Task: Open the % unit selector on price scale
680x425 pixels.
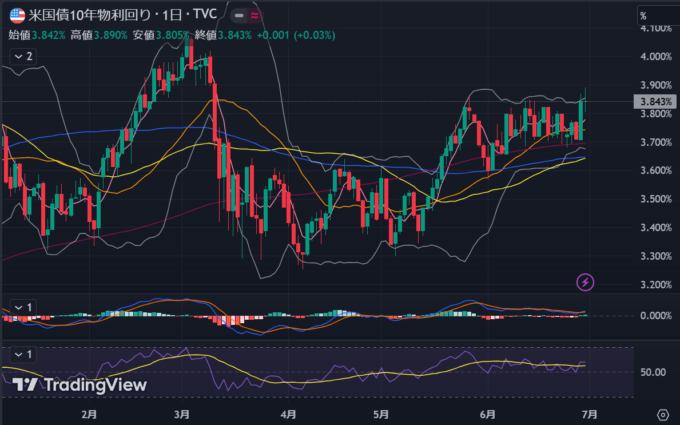Action: point(643,16)
